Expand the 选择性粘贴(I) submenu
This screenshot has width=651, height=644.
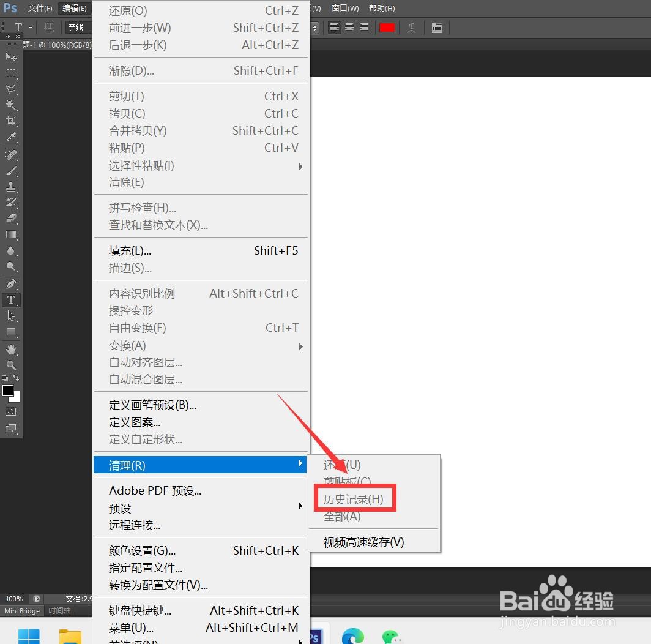201,166
